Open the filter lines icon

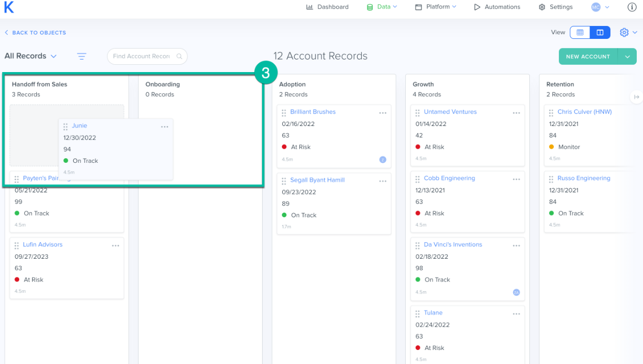(81, 56)
